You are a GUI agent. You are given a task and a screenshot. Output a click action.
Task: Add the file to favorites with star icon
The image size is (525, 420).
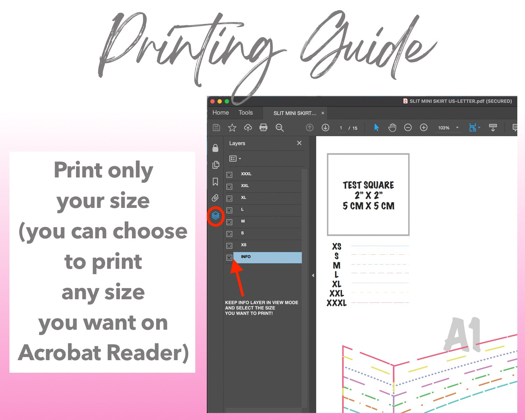coord(232,128)
